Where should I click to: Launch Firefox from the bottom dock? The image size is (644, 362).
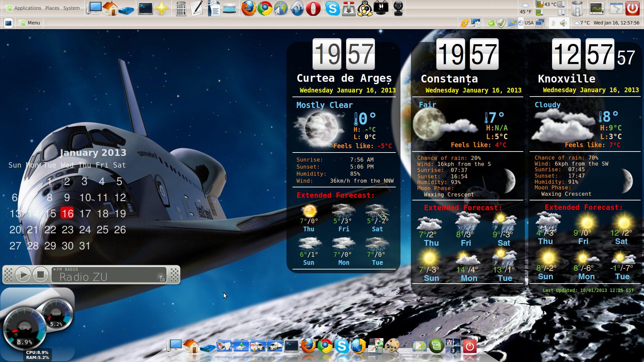click(x=308, y=346)
